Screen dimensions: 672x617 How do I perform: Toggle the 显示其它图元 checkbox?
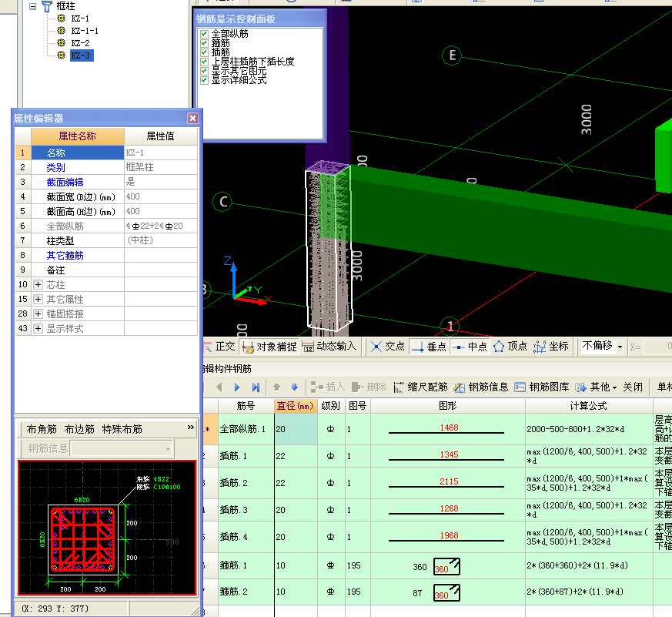[x=205, y=71]
